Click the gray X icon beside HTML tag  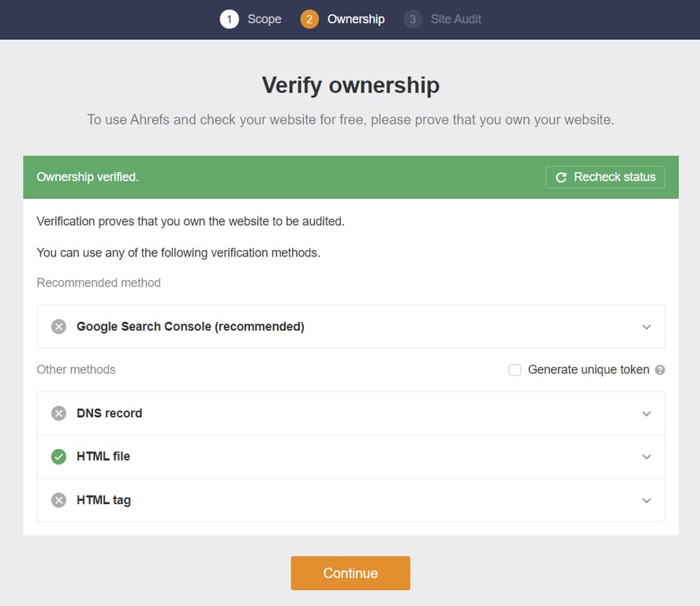pos(58,499)
